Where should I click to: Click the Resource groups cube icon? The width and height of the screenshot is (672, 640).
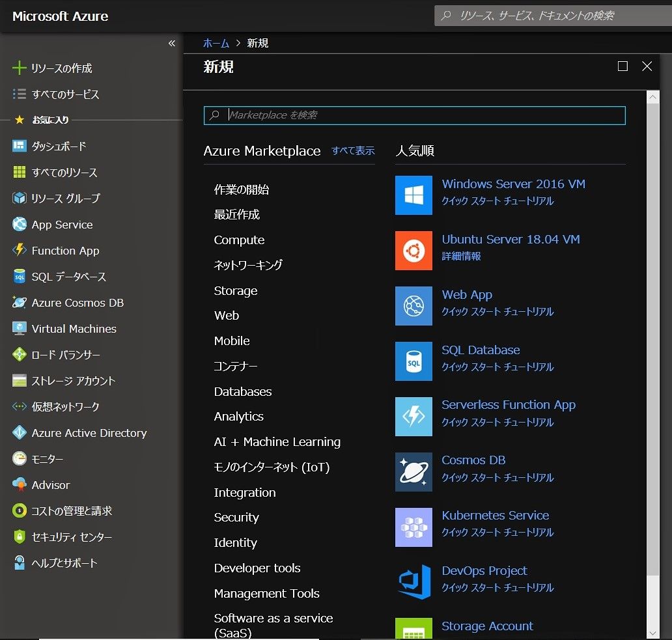19,198
